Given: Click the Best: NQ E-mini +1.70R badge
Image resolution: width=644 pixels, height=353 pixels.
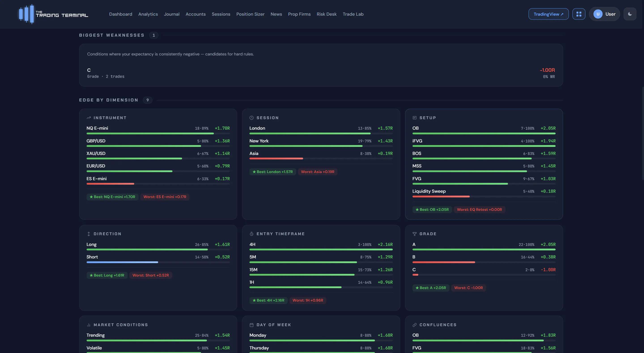Looking at the screenshot, I should coord(112,197).
